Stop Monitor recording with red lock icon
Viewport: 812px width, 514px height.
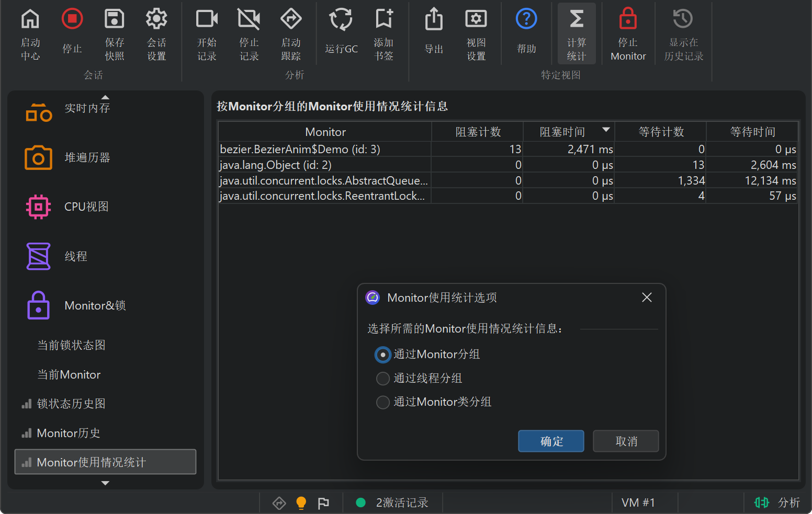(x=628, y=19)
